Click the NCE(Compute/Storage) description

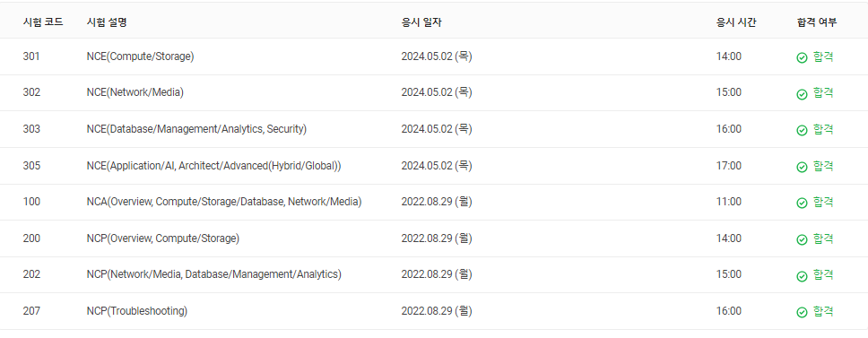click(140, 56)
